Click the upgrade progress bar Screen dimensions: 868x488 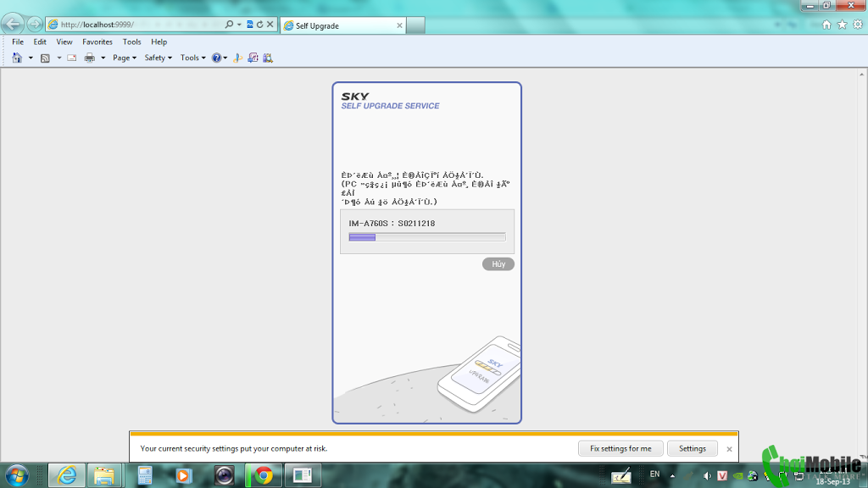(x=427, y=237)
